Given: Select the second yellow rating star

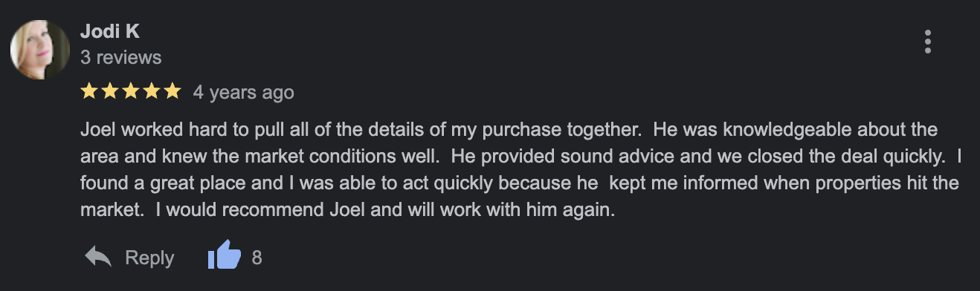Looking at the screenshot, I should 110,91.
